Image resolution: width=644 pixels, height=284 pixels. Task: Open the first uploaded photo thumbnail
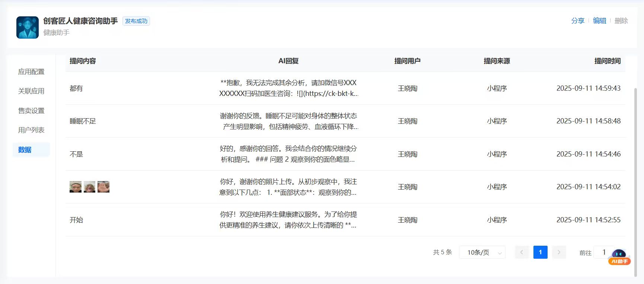coord(76,187)
